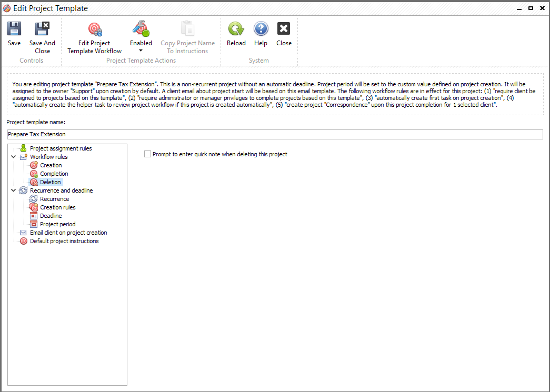550x392 pixels.
Task: Minimize the Edit Project Template window
Action: 519,8
